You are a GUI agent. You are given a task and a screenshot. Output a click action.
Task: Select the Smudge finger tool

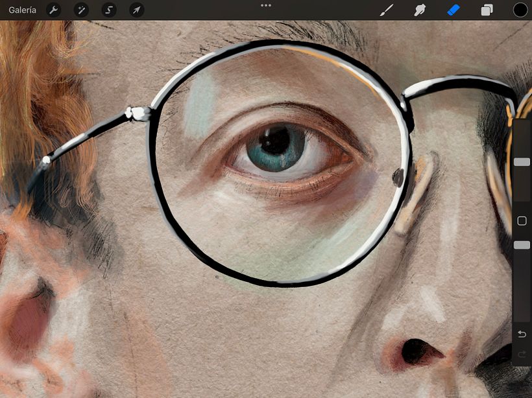coord(420,10)
